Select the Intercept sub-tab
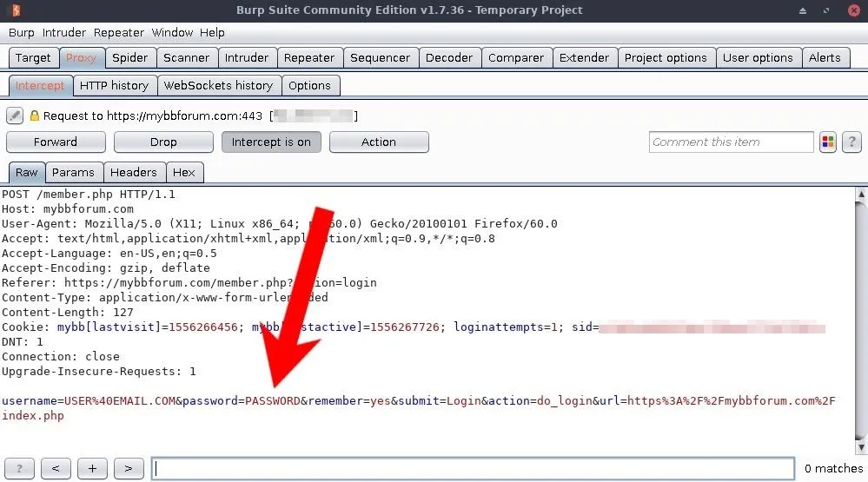Screen dimensions: 868x482 tap(40, 85)
